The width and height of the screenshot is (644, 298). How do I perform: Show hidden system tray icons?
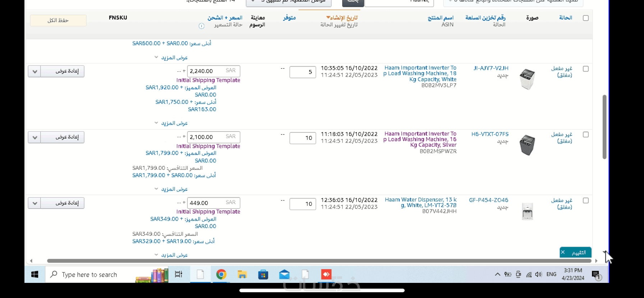(497, 274)
